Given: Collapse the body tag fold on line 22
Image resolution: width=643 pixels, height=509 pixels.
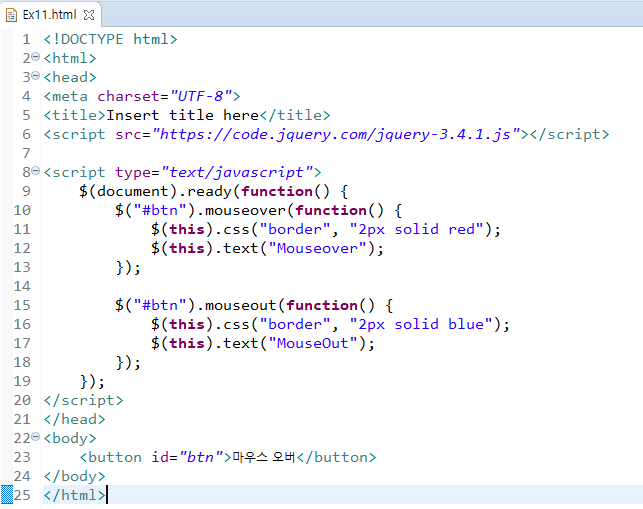Looking at the screenshot, I should point(36,437).
